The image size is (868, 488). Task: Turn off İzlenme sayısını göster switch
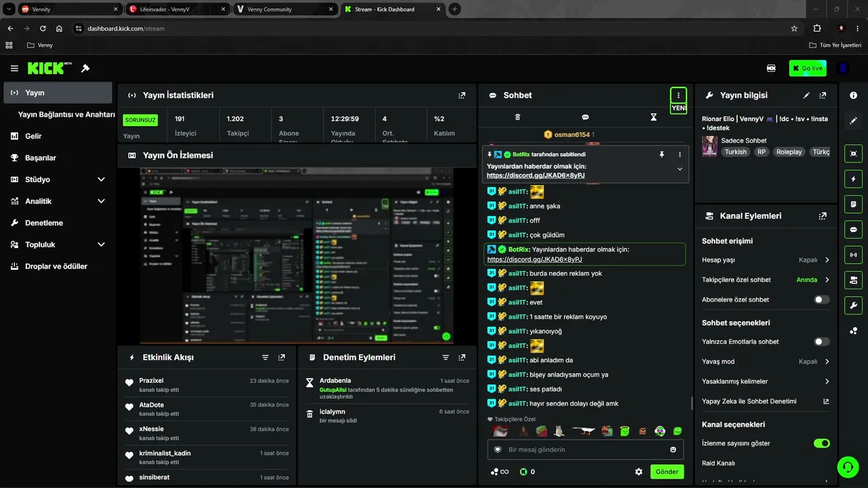822,443
